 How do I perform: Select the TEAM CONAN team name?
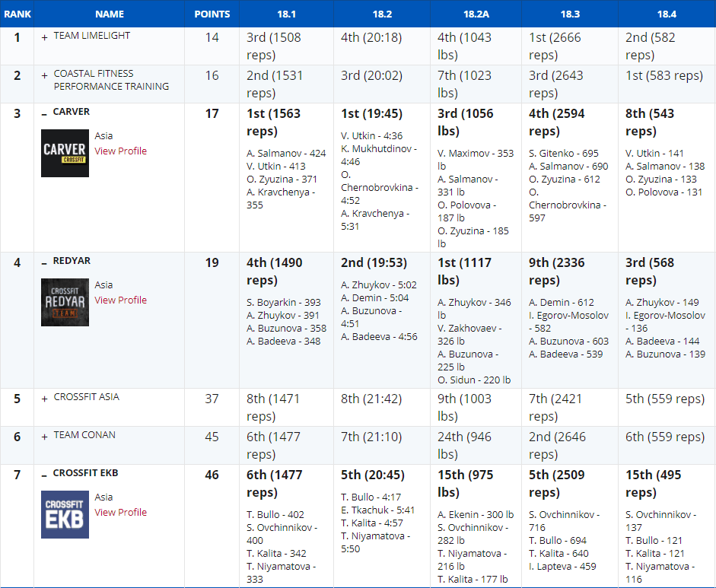point(84,435)
